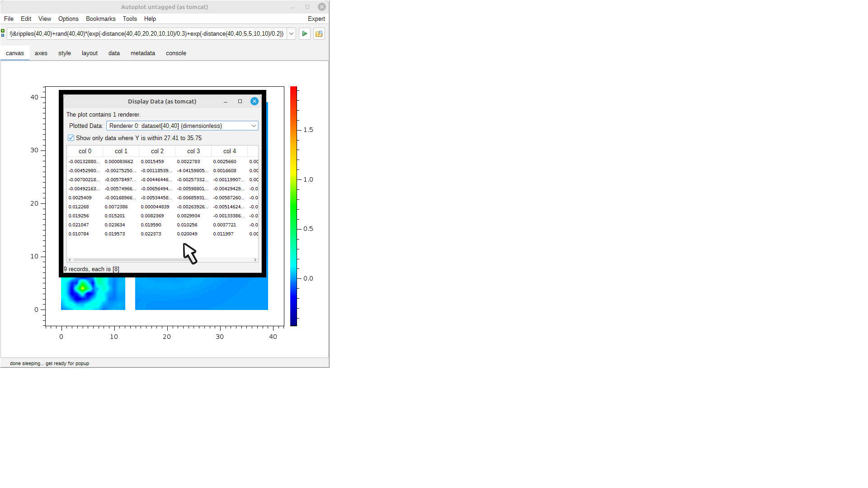Image resolution: width=868 pixels, height=488 pixels.
Task: Open the file browse folder icon
Action: pos(319,34)
